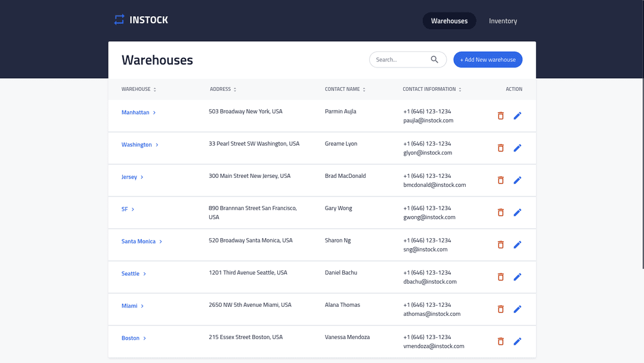
Task: Open the edit pencil for Miami warehouse
Action: tap(518, 309)
